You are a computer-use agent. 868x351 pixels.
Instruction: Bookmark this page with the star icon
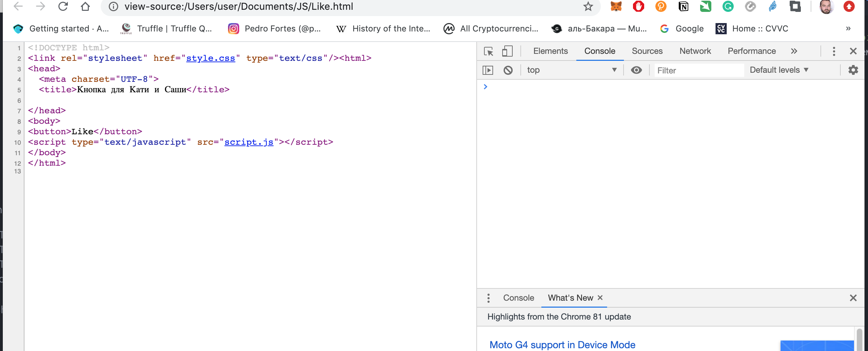588,6
